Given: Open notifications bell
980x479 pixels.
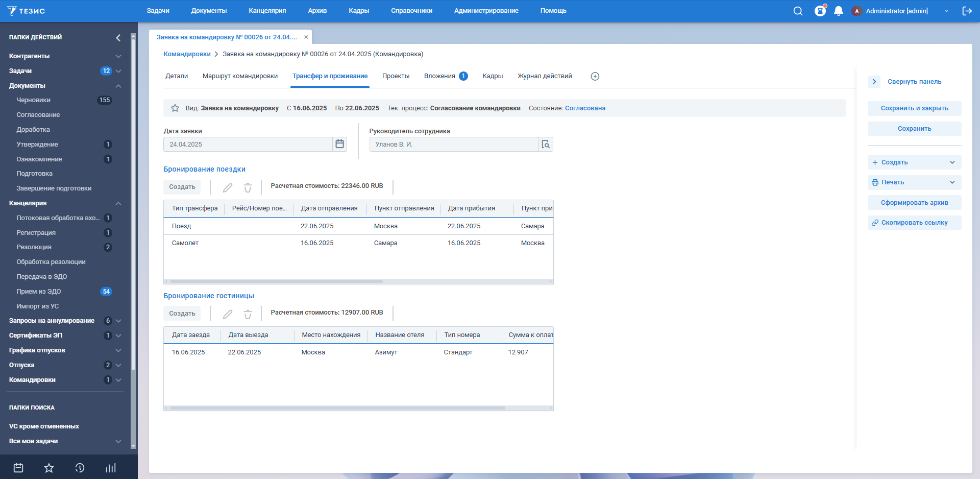Looking at the screenshot, I should [838, 11].
